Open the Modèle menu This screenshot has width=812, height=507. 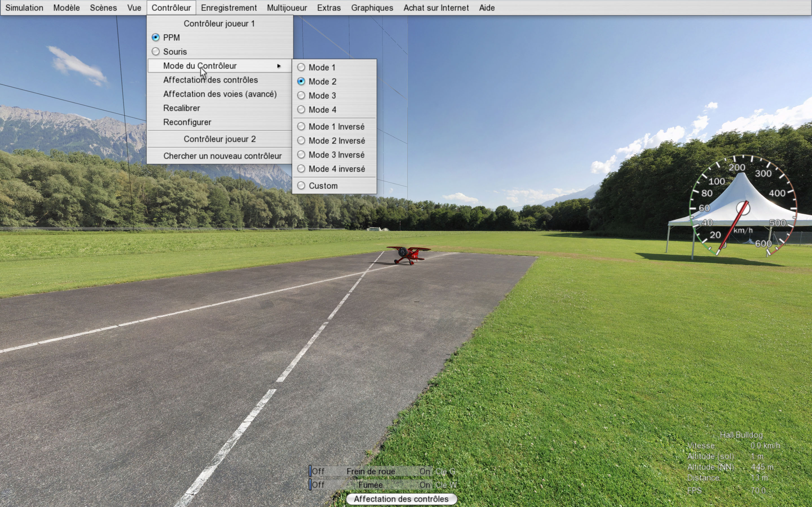click(x=67, y=8)
